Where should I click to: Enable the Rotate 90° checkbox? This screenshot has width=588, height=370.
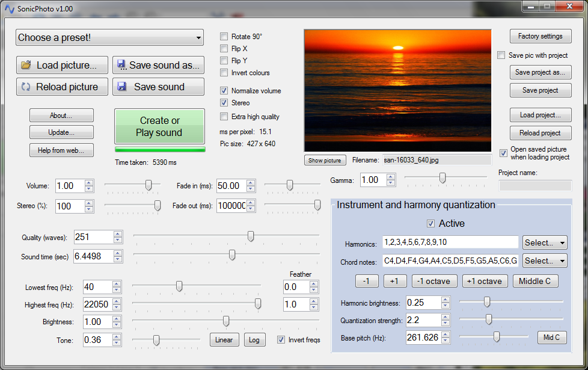click(224, 37)
